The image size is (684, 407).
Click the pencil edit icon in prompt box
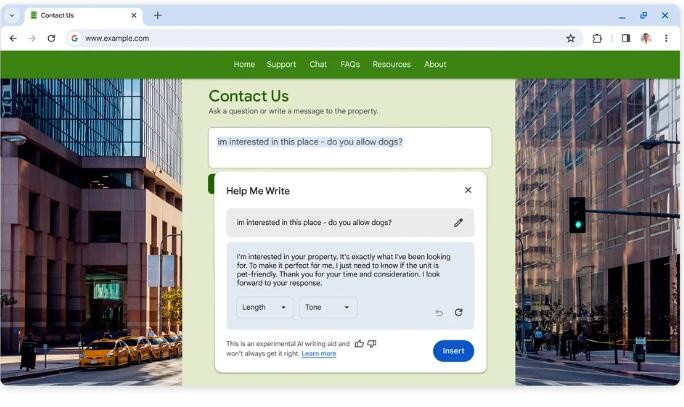(458, 223)
